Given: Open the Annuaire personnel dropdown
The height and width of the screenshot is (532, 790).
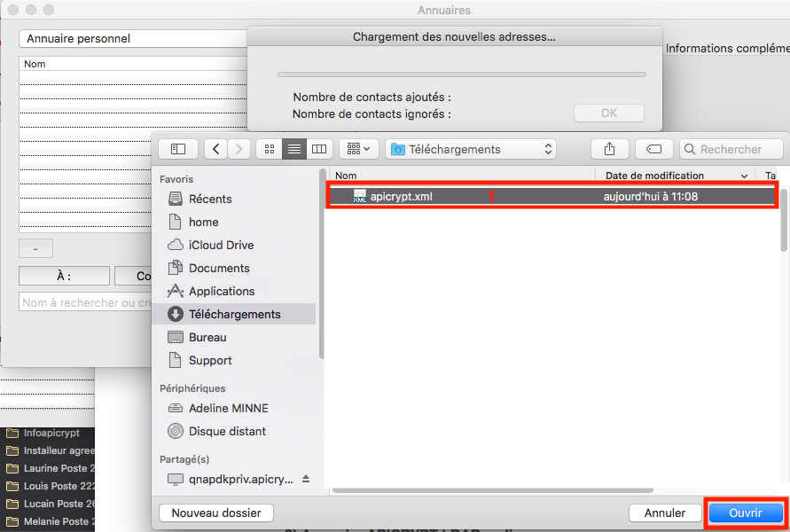Looking at the screenshot, I should pos(131,39).
